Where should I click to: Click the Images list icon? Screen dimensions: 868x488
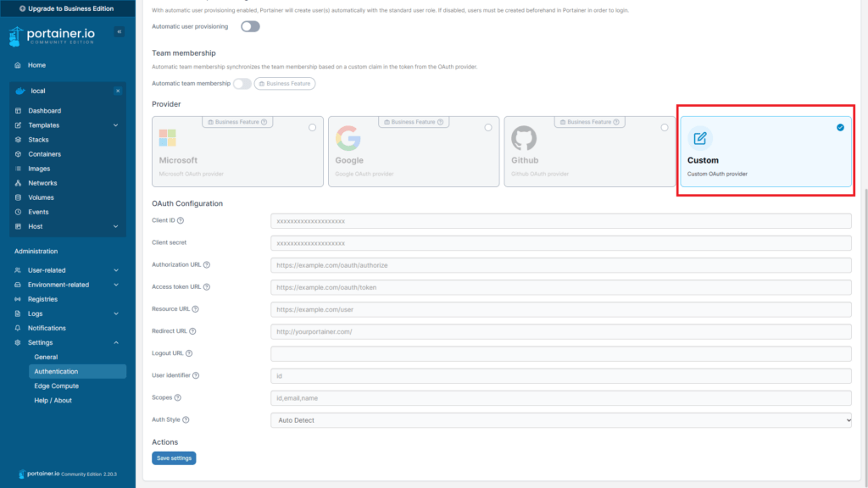coord(19,169)
